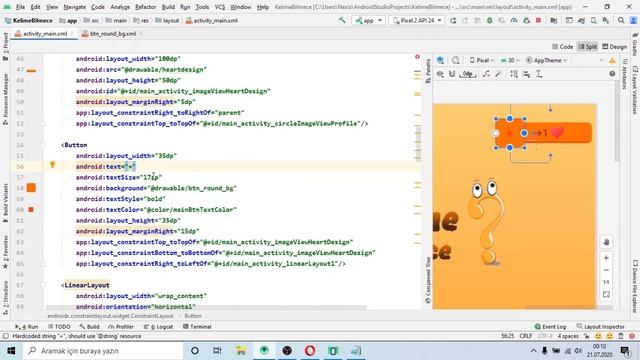Click Button in the breadcrumb bar

click(193, 316)
